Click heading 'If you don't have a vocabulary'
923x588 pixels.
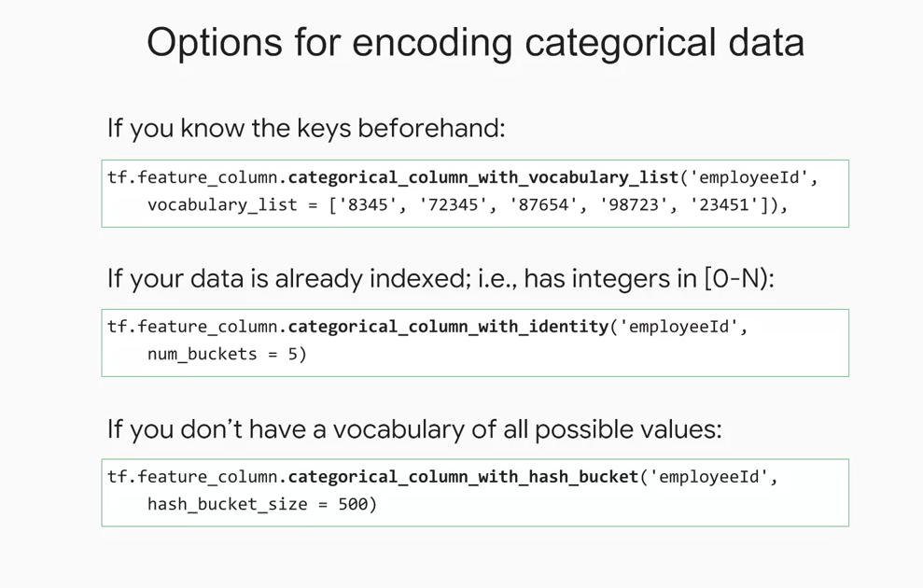(x=414, y=429)
